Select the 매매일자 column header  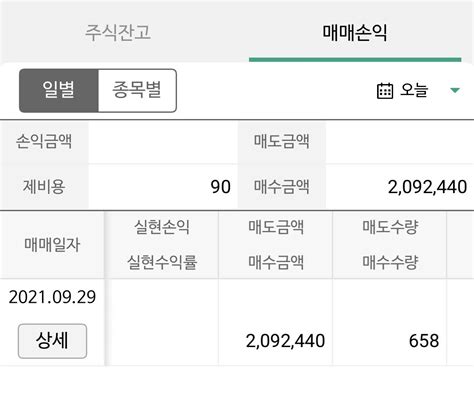52,245
